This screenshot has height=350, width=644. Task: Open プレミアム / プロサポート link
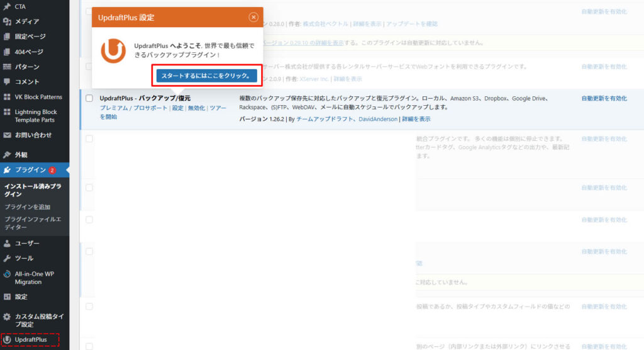coord(133,108)
